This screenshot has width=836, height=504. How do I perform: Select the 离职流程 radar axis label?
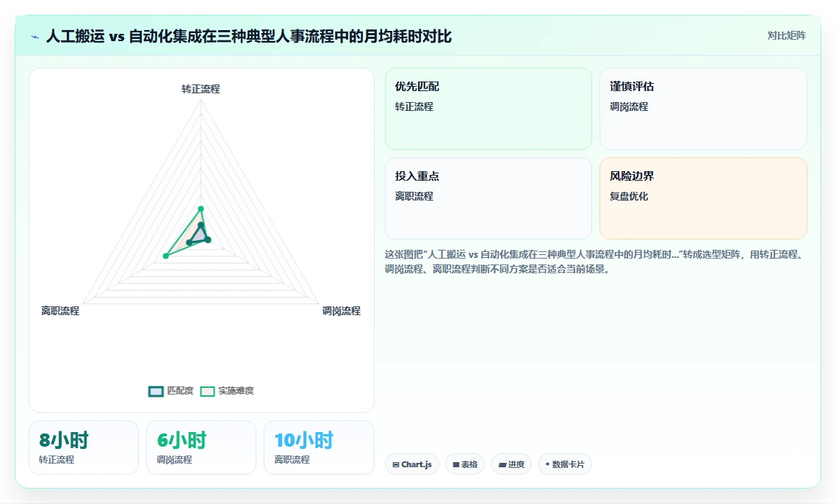60,311
